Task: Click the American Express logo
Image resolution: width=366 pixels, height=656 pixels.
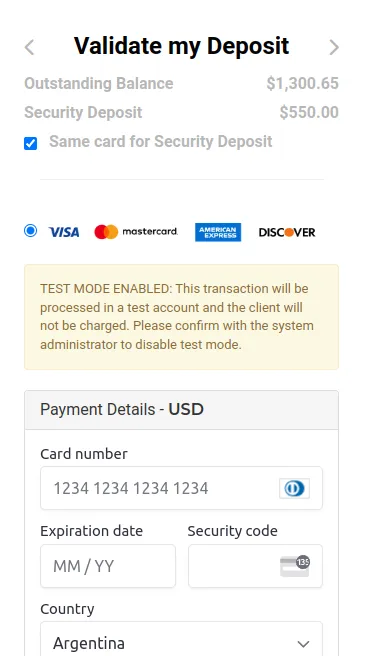Action: (x=218, y=232)
